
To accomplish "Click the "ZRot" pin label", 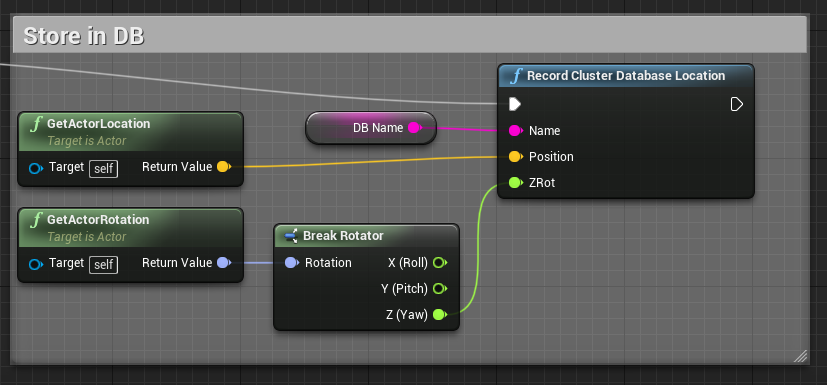I will pyautogui.click(x=542, y=183).
